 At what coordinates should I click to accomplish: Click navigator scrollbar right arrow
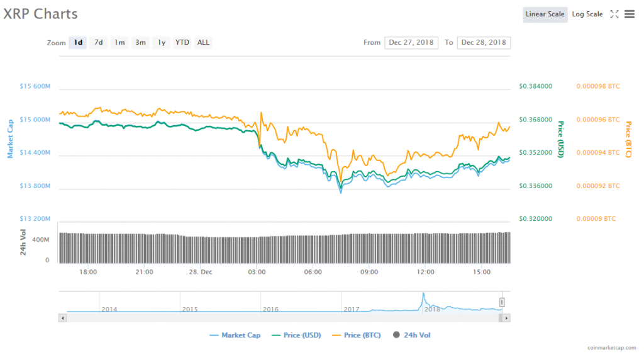(x=507, y=318)
